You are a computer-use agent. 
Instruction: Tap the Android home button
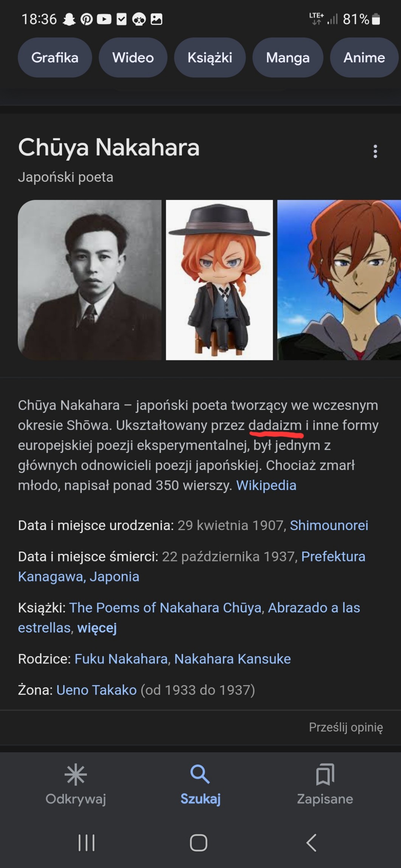pos(199,843)
